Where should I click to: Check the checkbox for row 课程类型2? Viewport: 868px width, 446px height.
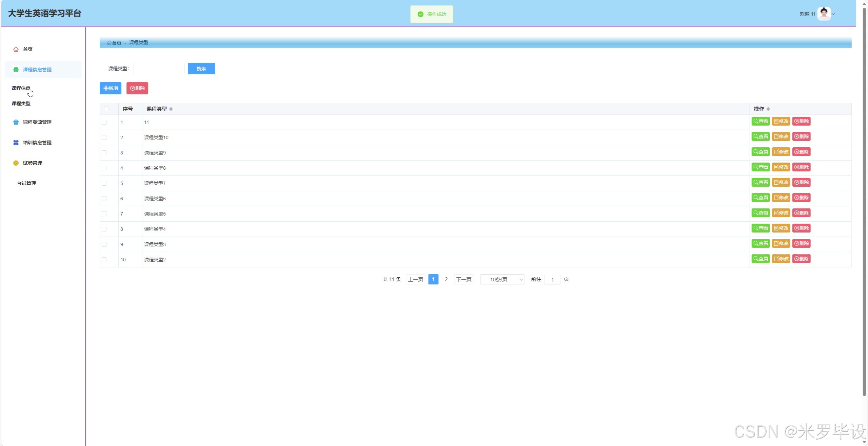click(104, 260)
